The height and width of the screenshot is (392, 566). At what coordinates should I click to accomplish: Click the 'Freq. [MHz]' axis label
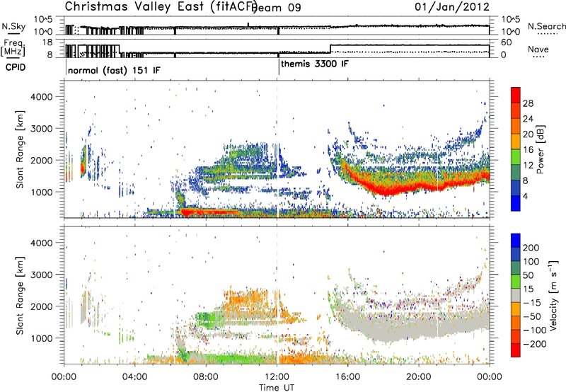click(13, 47)
